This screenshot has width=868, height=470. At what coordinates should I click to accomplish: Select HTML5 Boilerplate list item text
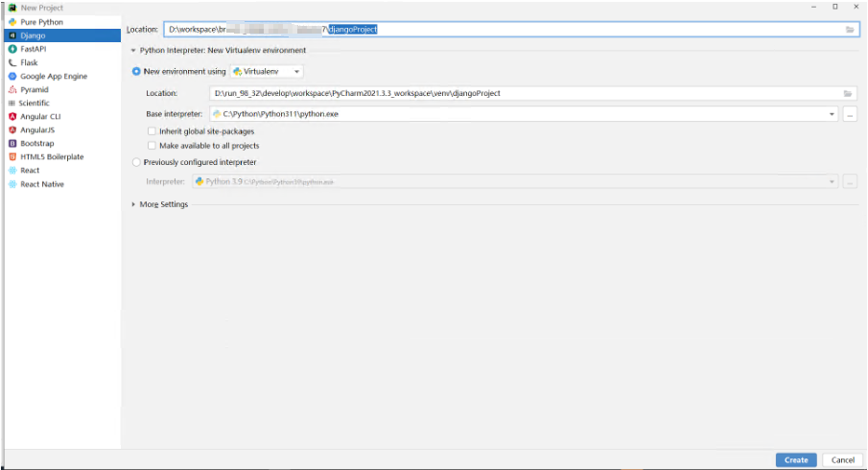point(52,156)
